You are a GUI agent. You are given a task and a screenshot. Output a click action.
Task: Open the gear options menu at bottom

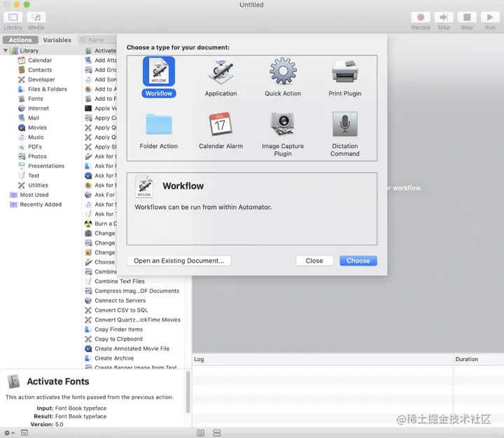point(9,433)
